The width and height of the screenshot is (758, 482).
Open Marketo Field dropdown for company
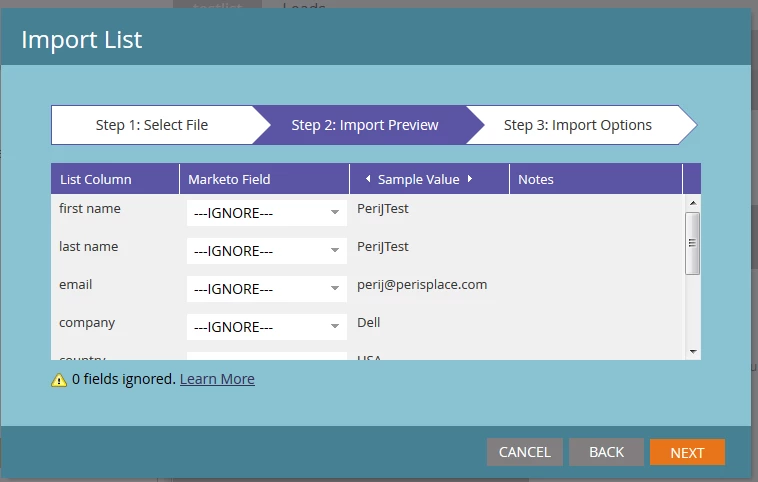(x=267, y=327)
